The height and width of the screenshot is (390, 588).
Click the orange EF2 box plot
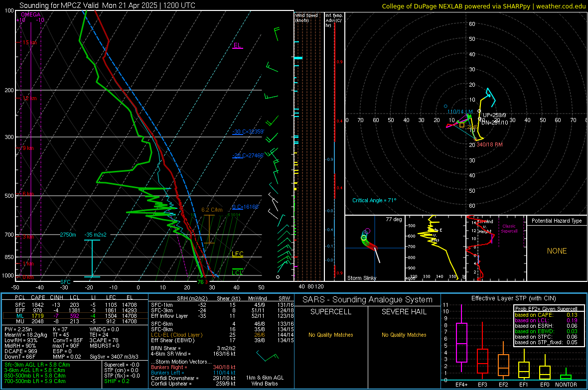pos(503,361)
